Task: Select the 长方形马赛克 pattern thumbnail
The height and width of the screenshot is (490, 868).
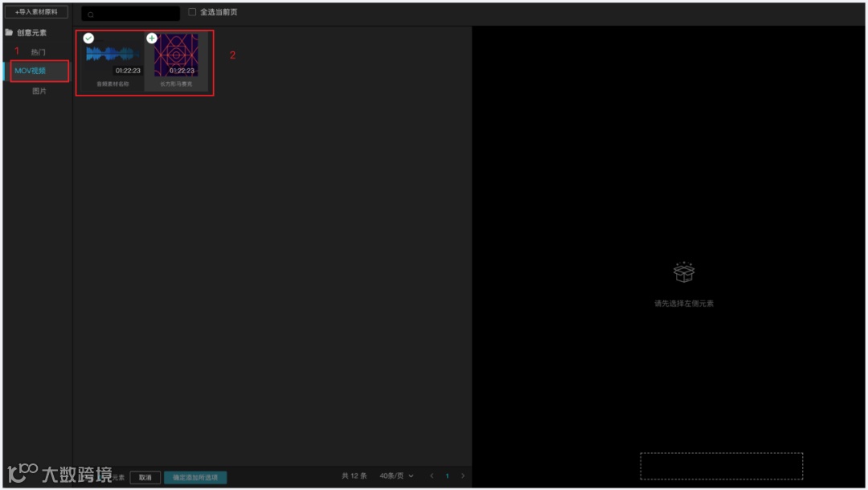Action: click(176, 55)
